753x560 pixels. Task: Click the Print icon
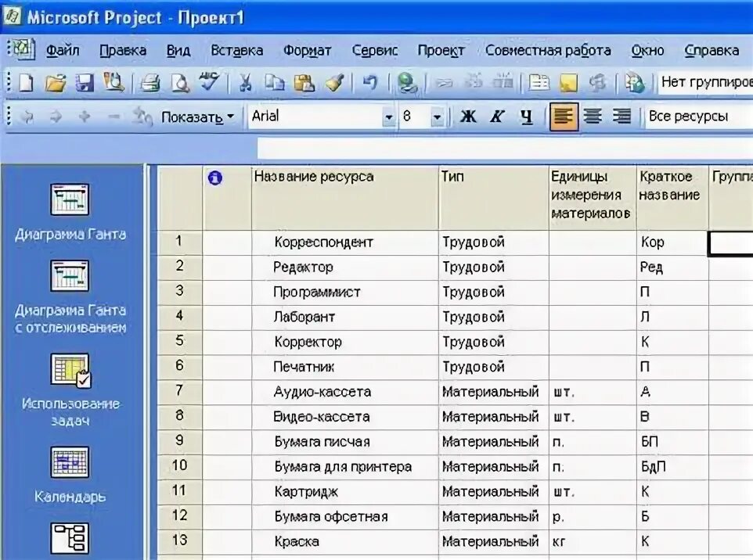[150, 83]
